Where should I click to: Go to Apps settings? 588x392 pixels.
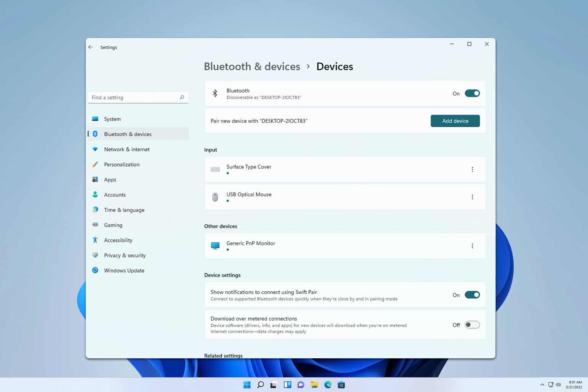(138, 180)
